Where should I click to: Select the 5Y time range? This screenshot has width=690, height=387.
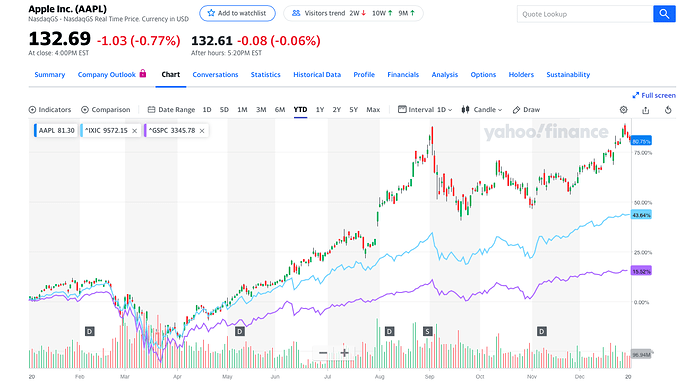[353, 110]
